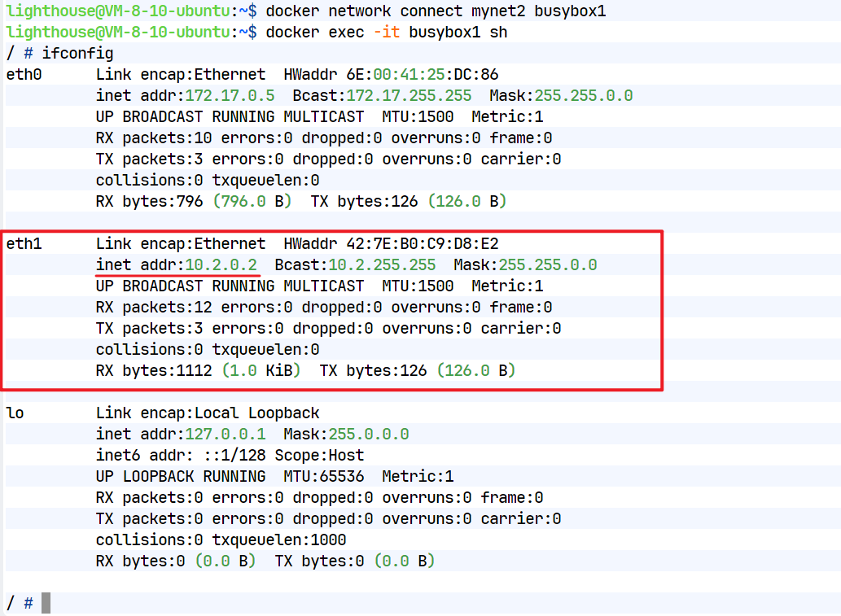The width and height of the screenshot is (841, 616).
Task: Click txqueuelen:1000 value
Action: [279, 540]
